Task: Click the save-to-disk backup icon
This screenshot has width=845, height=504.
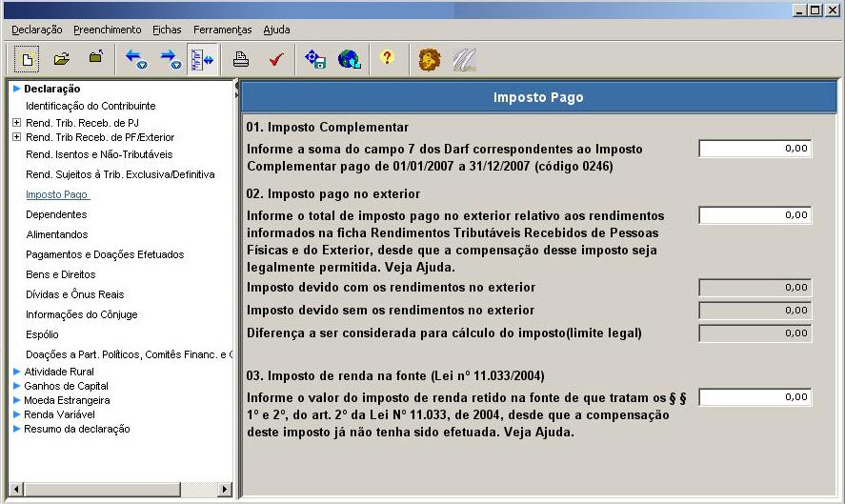Action: coord(315,59)
